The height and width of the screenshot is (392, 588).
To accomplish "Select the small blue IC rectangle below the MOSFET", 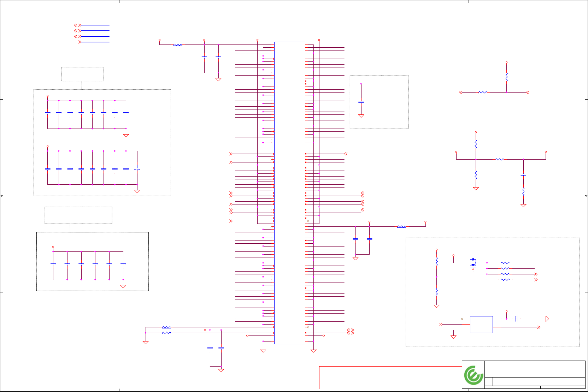I will click(x=481, y=325).
